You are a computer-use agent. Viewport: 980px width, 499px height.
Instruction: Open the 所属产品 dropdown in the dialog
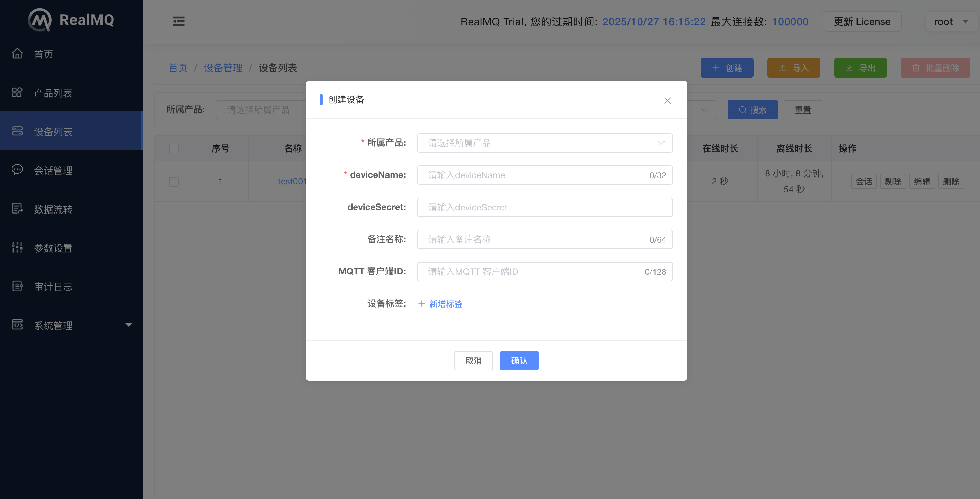point(545,143)
